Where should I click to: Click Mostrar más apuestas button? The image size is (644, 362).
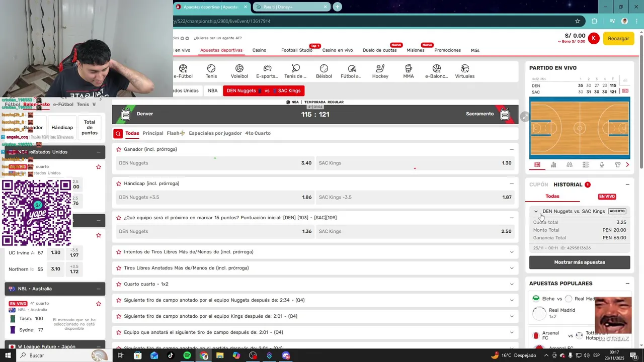click(580, 262)
